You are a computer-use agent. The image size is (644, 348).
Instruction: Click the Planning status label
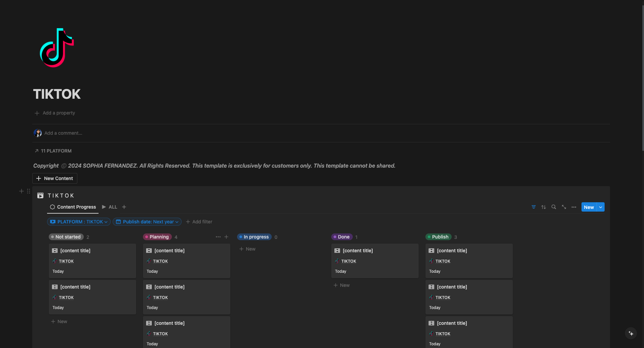click(x=157, y=237)
